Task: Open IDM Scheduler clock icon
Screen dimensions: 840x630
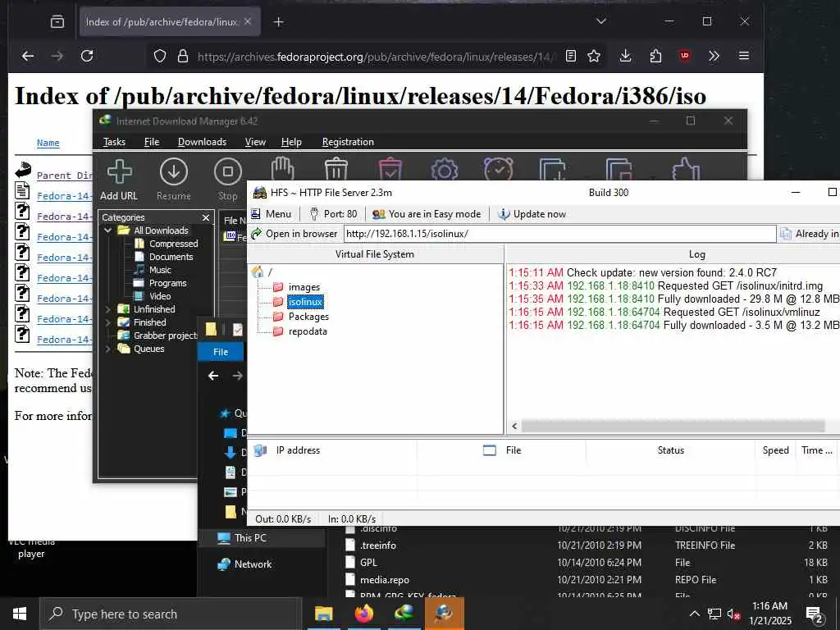Action: 498,169
